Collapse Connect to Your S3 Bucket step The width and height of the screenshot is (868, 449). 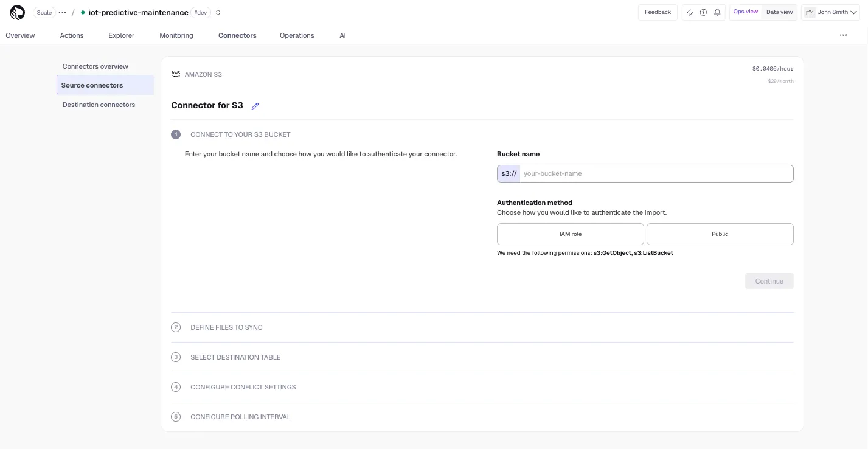click(x=240, y=134)
